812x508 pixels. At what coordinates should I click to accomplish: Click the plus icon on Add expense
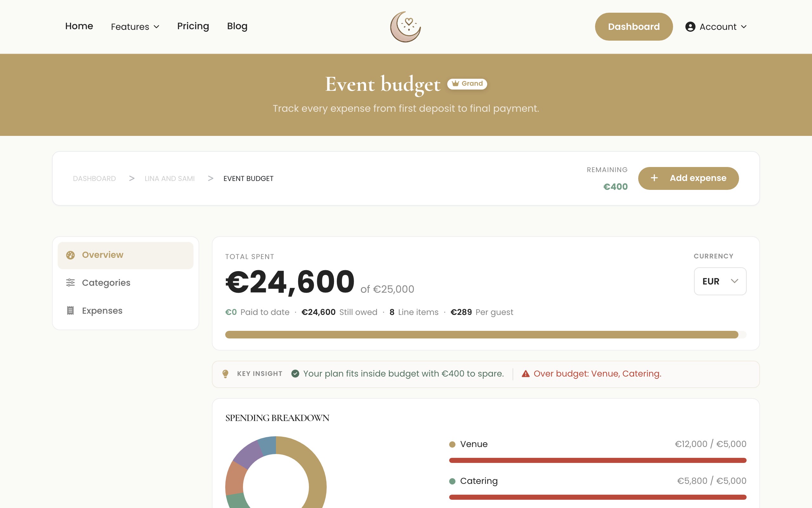(654, 178)
